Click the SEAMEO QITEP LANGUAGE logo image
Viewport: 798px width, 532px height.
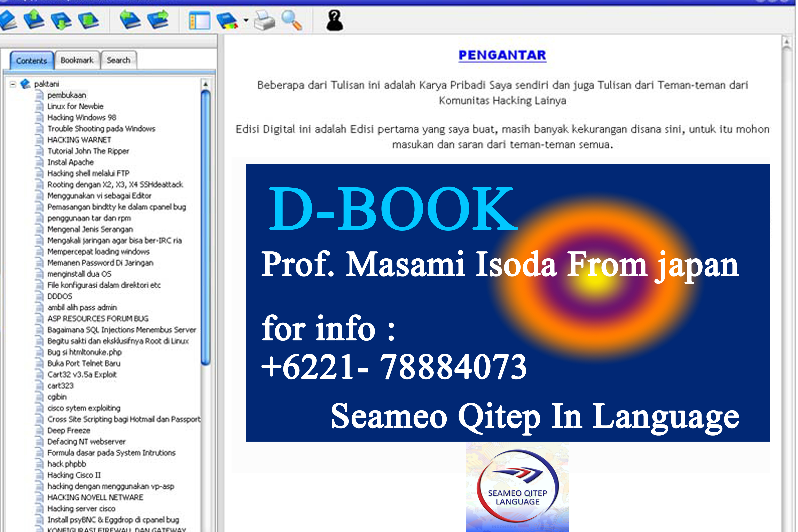click(517, 487)
